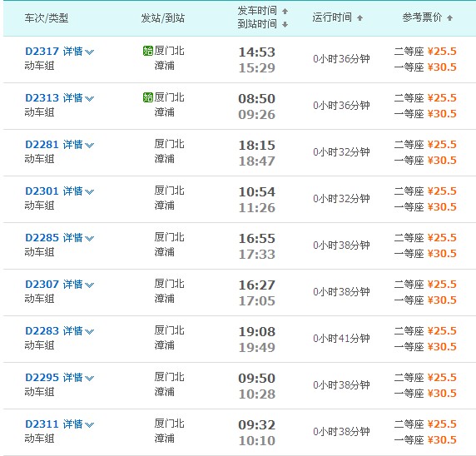Expand 详情 for train D2301
Image resolution: width=476 pixels, height=456 pixels.
[x=78, y=191]
